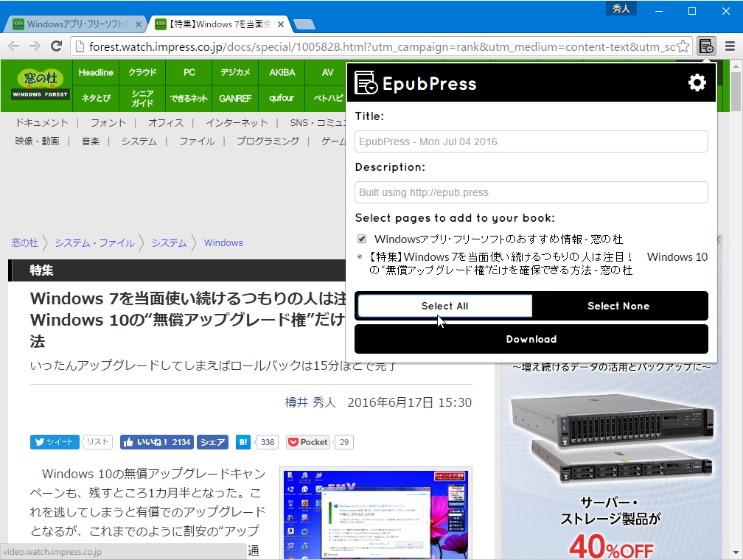Open the Headline navigation item
The height and width of the screenshot is (560, 743).
coord(96,72)
